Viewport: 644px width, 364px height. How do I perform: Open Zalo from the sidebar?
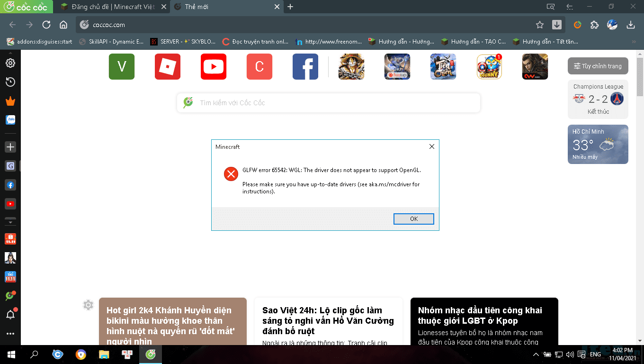click(x=10, y=120)
